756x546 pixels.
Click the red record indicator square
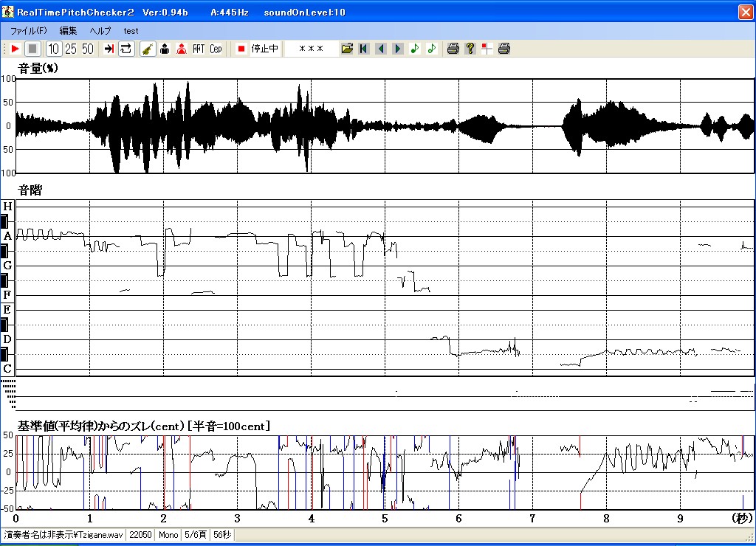241,49
